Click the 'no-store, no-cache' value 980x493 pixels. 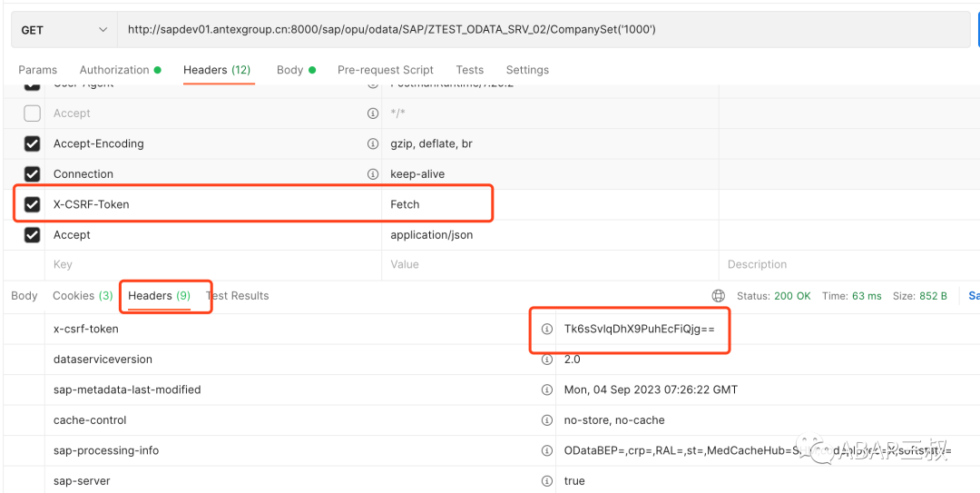pos(614,420)
